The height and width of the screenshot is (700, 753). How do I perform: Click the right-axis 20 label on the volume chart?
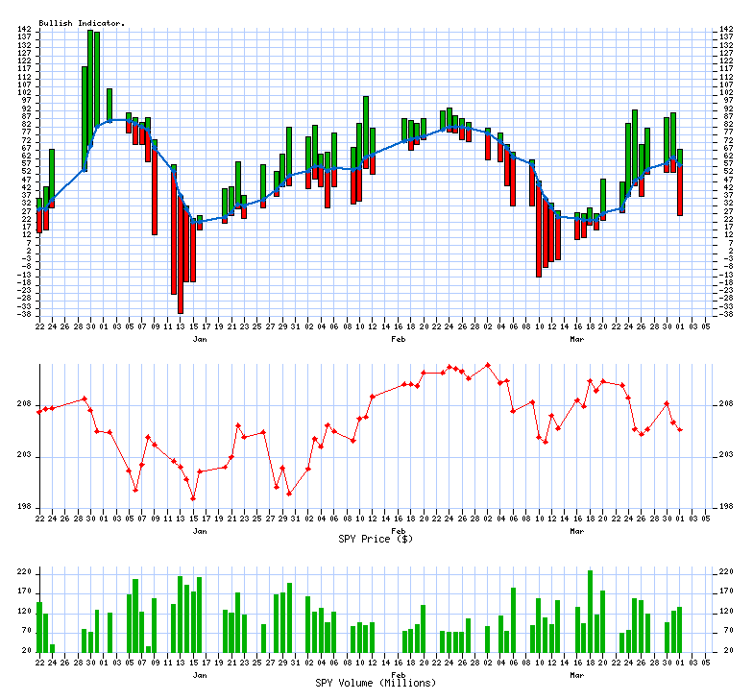[726, 651]
